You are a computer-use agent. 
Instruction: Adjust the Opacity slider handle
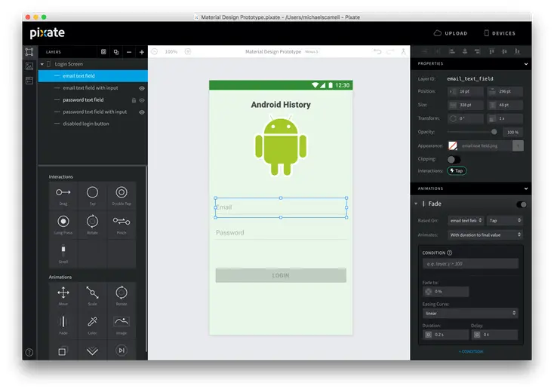click(494, 132)
